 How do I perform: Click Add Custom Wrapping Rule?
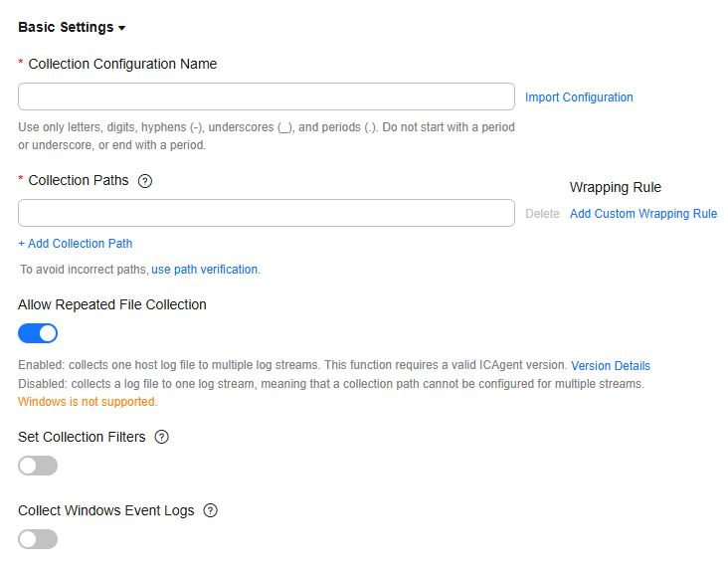(x=643, y=214)
